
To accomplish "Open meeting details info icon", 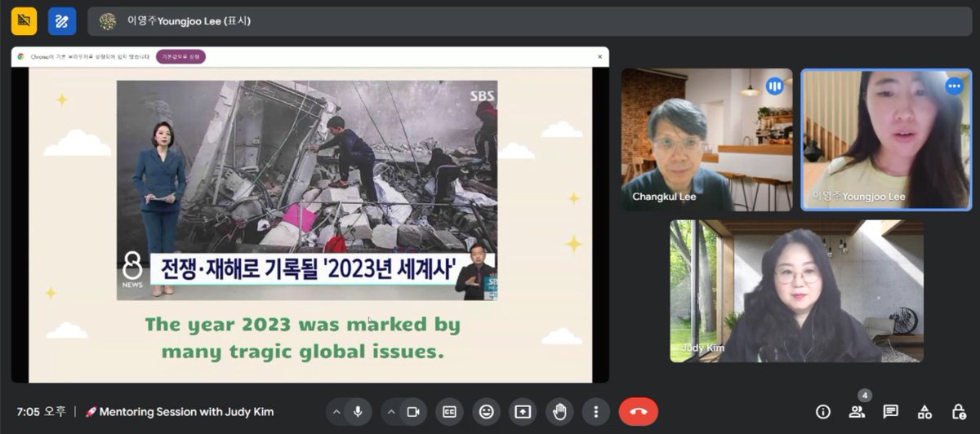I will [x=823, y=412].
